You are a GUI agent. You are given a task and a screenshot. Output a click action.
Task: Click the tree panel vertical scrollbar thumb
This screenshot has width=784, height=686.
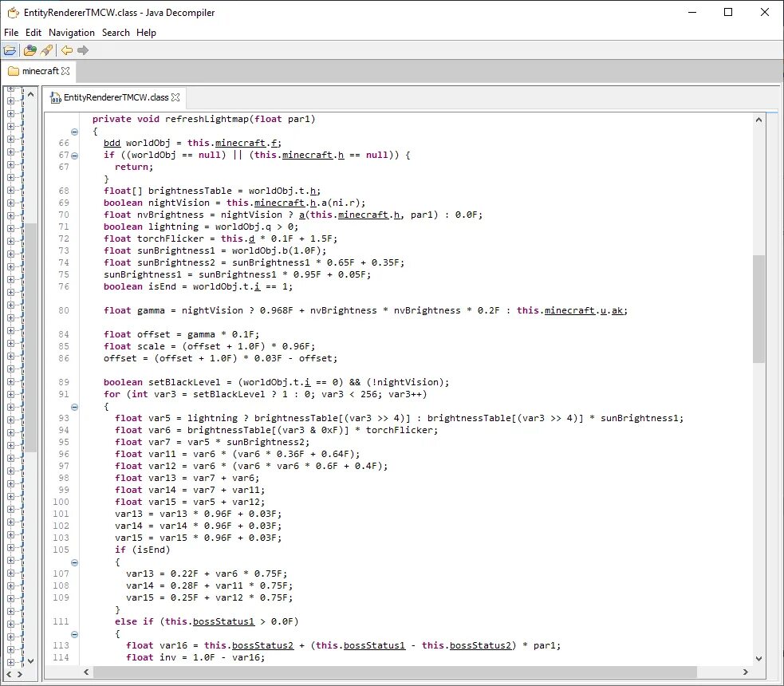click(x=30, y=337)
